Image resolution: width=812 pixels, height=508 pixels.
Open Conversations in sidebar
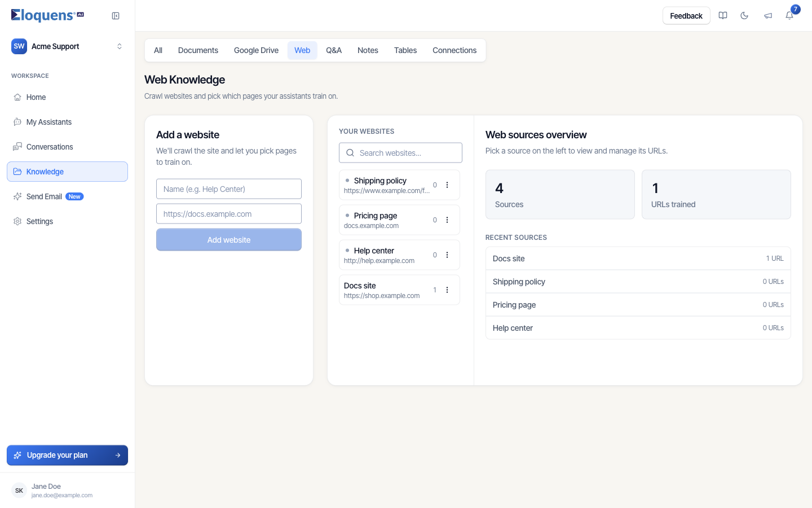point(67,147)
